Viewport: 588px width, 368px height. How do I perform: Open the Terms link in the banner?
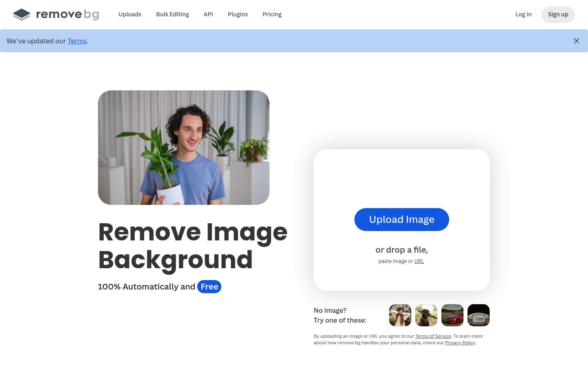tap(77, 41)
